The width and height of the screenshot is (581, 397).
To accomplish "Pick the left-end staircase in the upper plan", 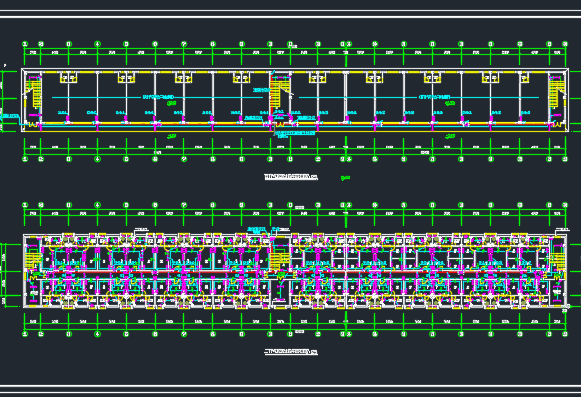I will click(x=36, y=95).
